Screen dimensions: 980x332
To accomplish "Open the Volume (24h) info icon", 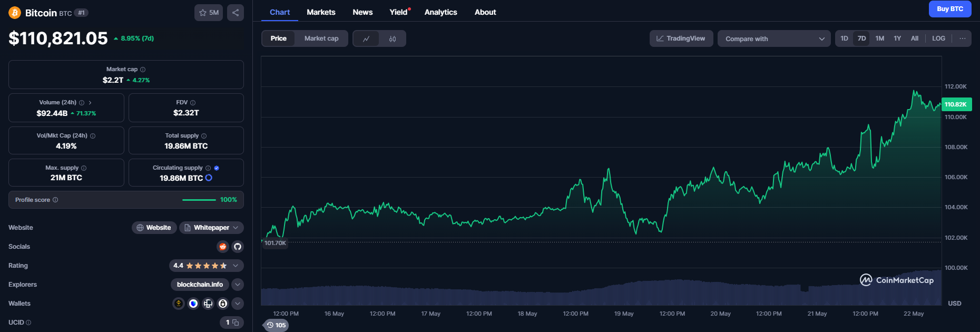I will click(82, 103).
